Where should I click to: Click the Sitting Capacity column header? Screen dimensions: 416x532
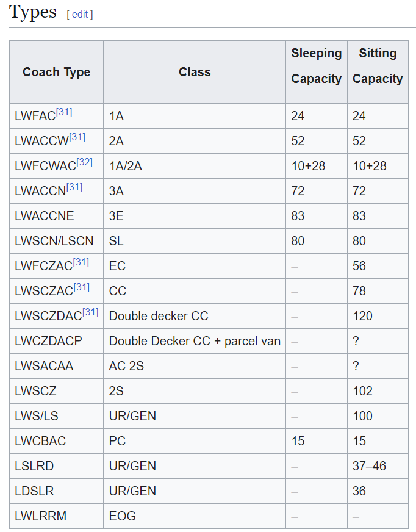(x=378, y=72)
